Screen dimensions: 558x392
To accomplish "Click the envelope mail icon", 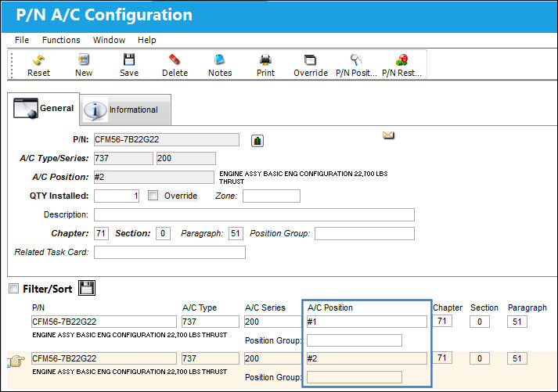I will [x=388, y=135].
